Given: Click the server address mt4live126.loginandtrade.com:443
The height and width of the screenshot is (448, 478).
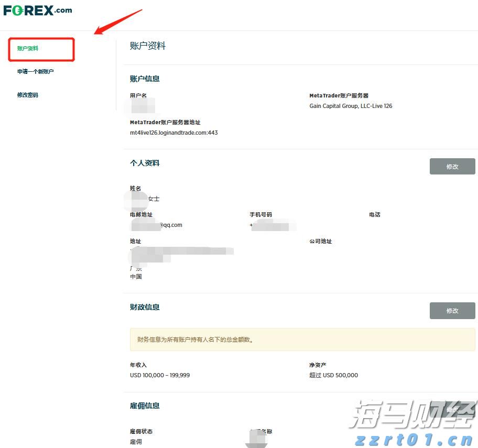Looking at the screenshot, I should (x=173, y=133).
